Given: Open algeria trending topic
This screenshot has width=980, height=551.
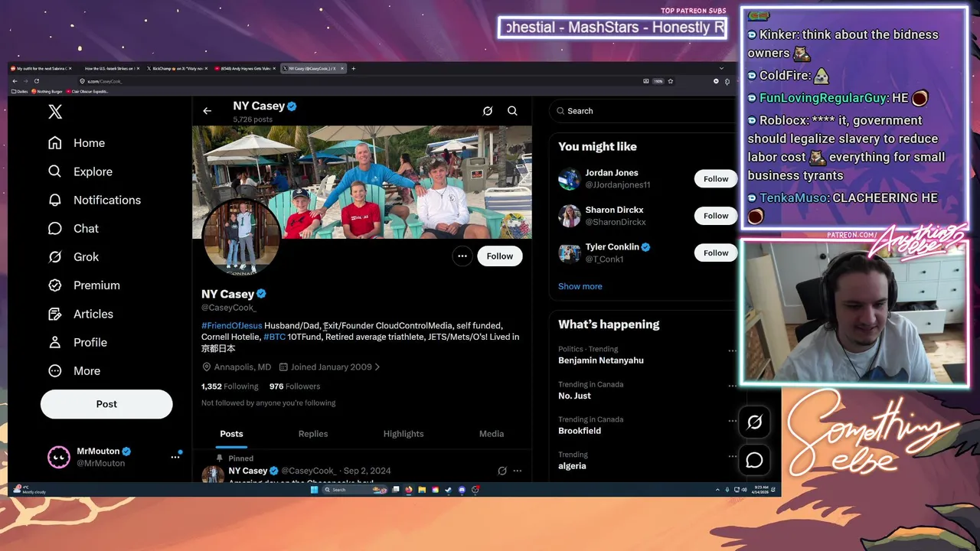Looking at the screenshot, I should (573, 466).
